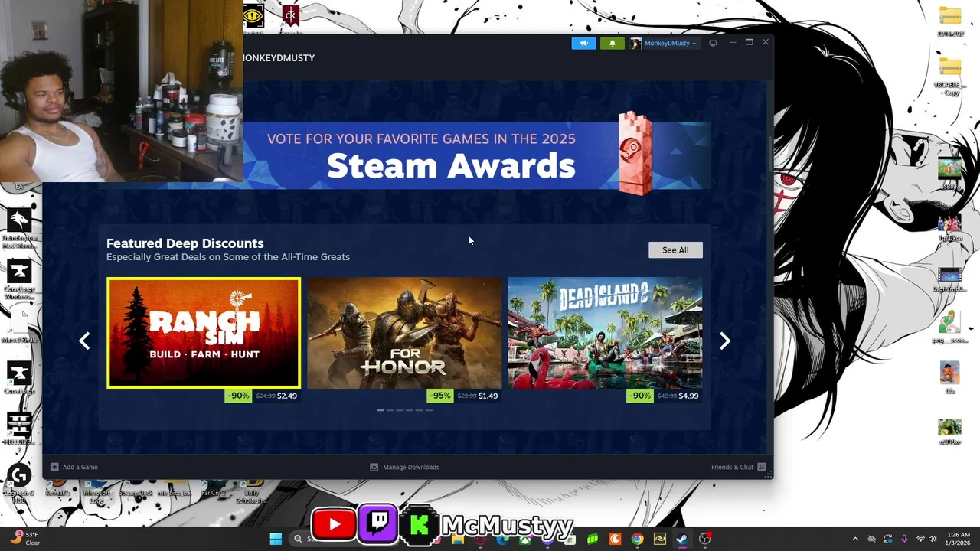Switch Steam to Big Picture mode icon
The width and height of the screenshot is (980, 551).
(713, 44)
